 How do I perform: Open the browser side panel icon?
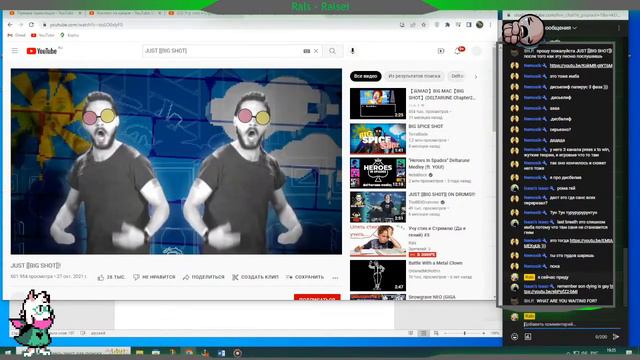click(469, 25)
